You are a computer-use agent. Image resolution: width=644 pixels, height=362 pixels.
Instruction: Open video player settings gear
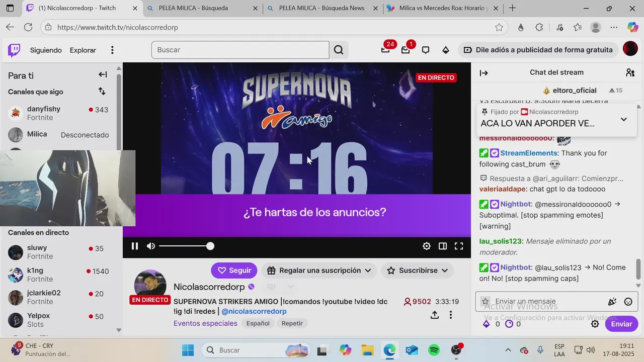[x=427, y=246]
